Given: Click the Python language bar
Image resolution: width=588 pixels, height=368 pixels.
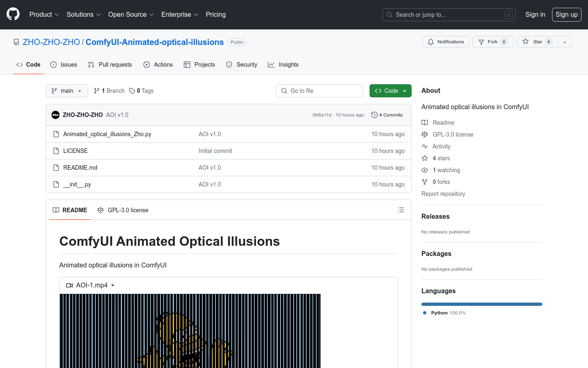Looking at the screenshot, I should pos(481,304).
